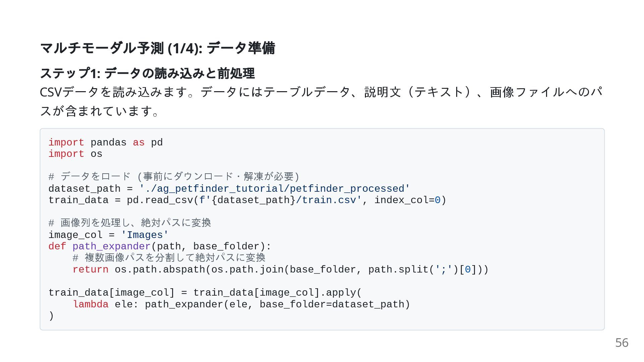Click the 'Images' string literal

click(145, 235)
